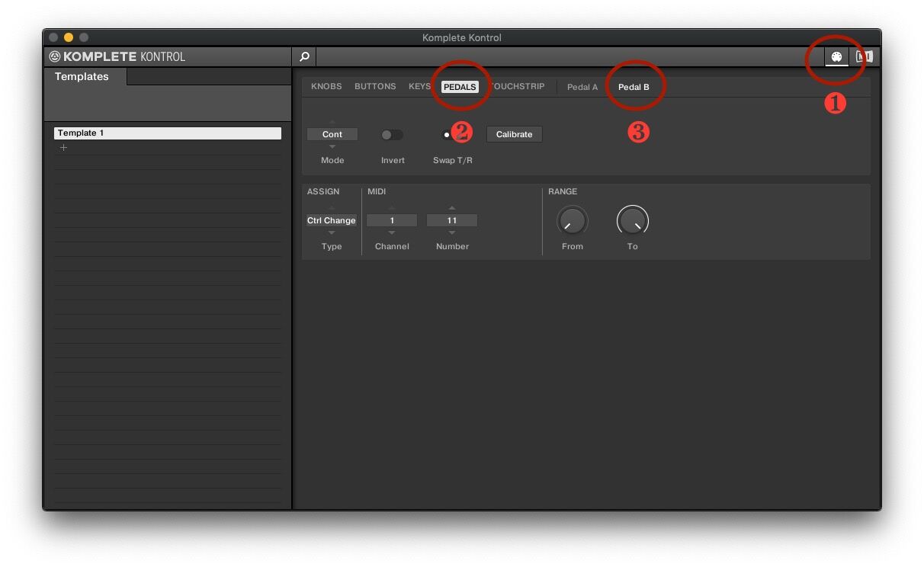Screen dimensions: 924x567
Task: Click the yellow minimize window button
Action: tap(69, 37)
